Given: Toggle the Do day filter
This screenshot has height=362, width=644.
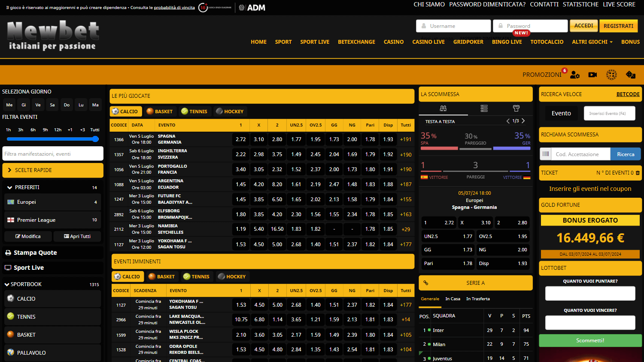Looking at the screenshot, I should click(67, 105).
